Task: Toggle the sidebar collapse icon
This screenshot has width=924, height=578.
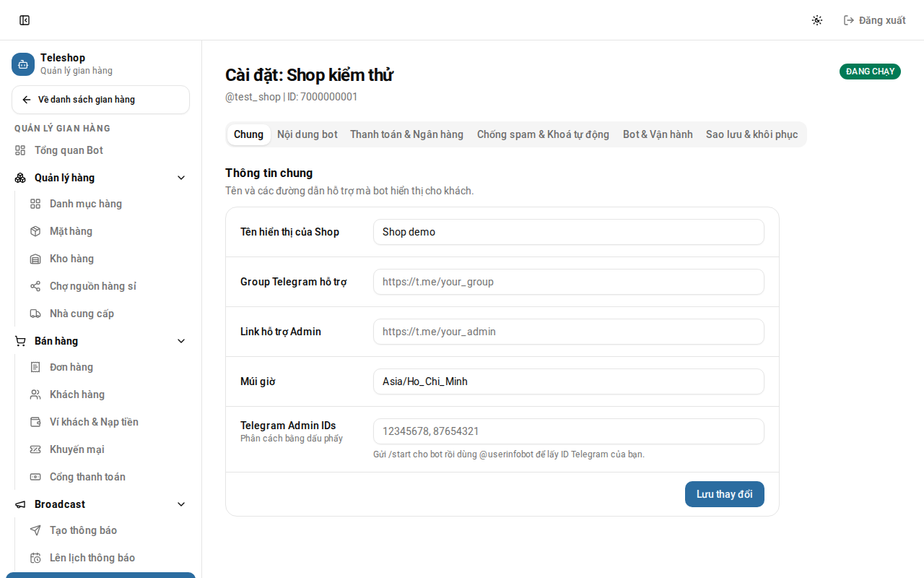Action: point(25,20)
